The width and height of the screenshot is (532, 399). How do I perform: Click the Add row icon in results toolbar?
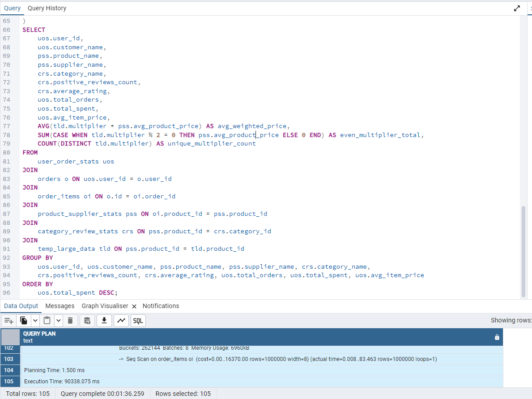[x=9, y=321]
